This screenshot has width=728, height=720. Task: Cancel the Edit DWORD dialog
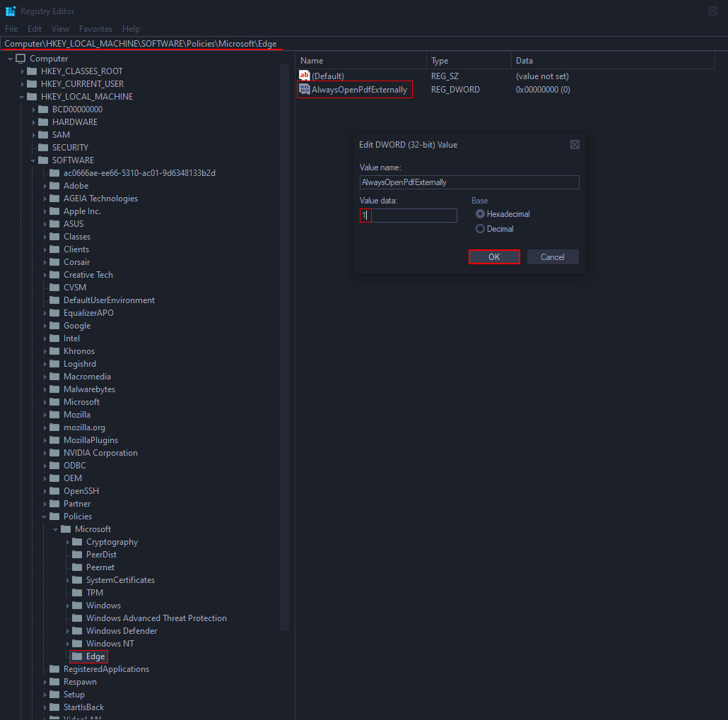point(553,256)
